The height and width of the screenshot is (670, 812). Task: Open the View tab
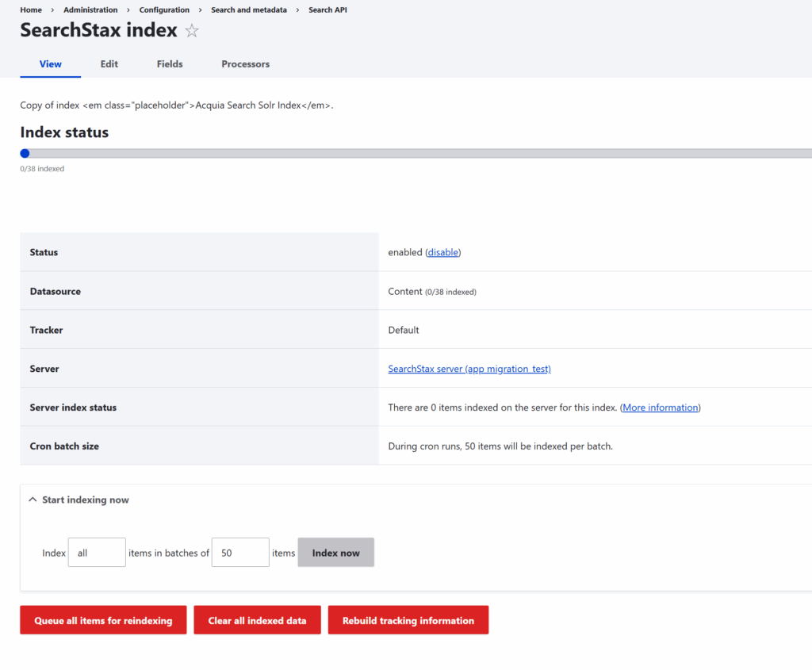click(x=50, y=64)
